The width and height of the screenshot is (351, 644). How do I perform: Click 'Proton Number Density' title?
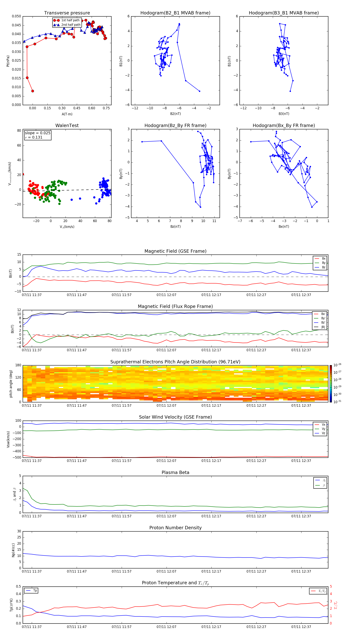[x=175, y=528]
